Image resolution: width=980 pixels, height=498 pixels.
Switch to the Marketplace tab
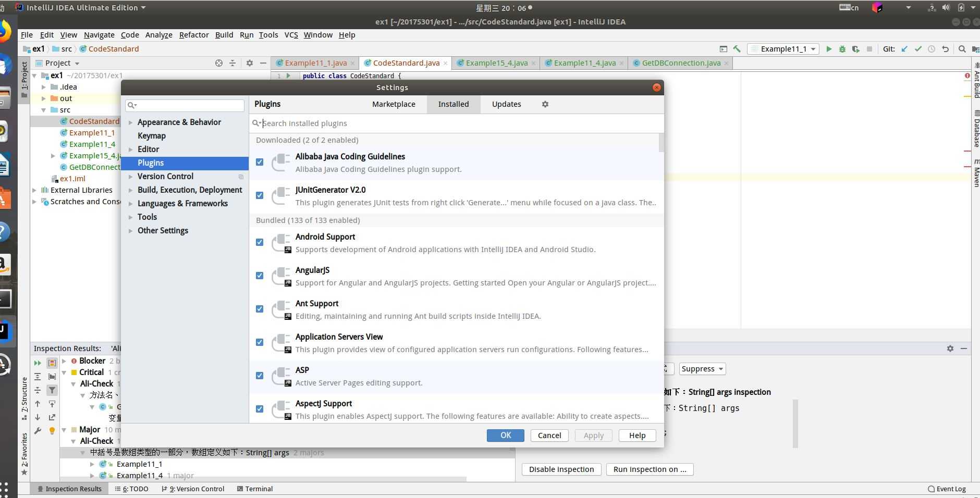tap(394, 104)
